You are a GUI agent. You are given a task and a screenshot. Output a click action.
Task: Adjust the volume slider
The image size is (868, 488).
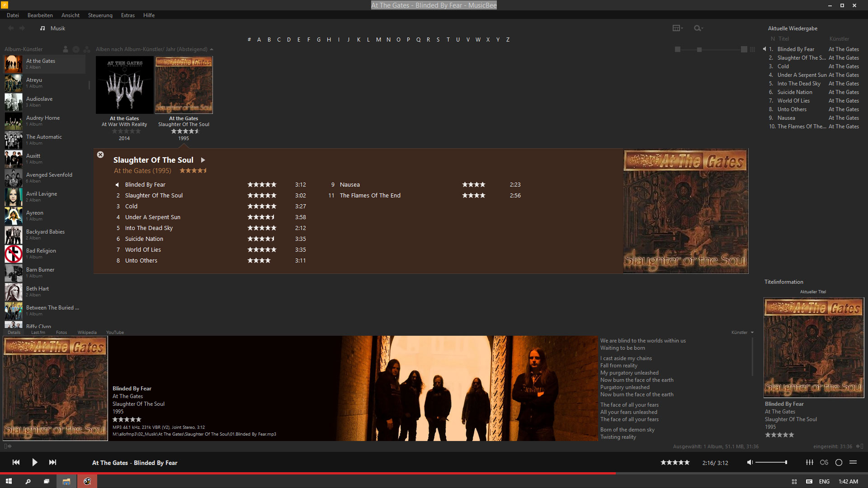tap(771, 462)
